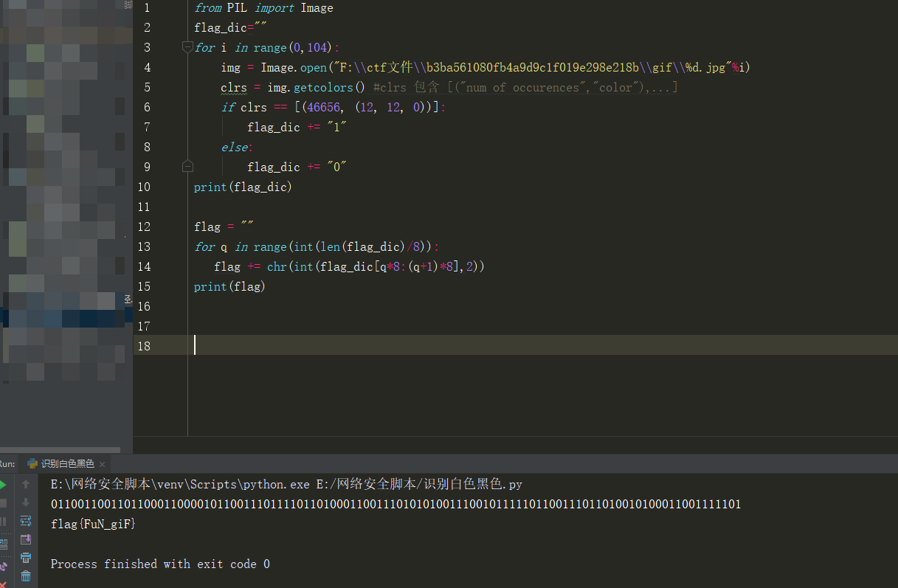Screen dimensions: 898x588
Task: Close the 识别白色黑色 run tab
Action: (x=103, y=464)
